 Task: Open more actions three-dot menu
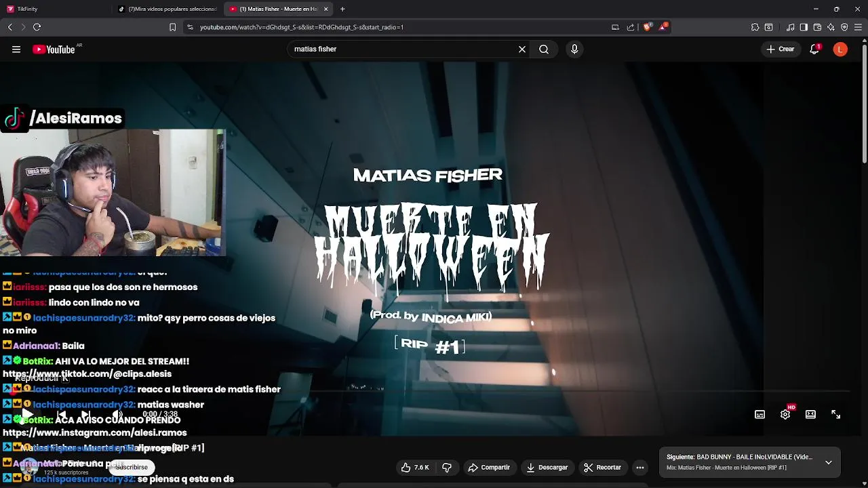640,468
